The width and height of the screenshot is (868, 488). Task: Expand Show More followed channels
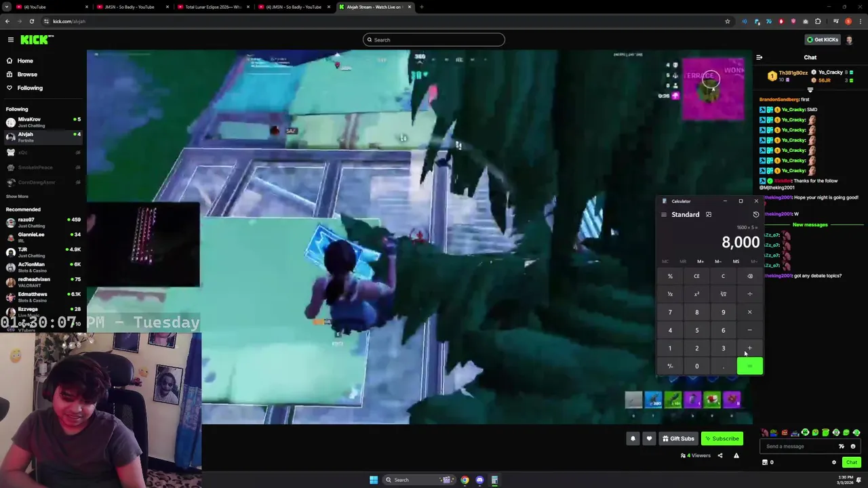coord(17,197)
